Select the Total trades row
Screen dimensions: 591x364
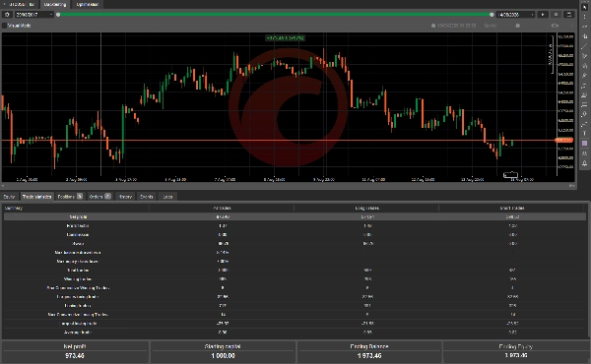click(295, 271)
